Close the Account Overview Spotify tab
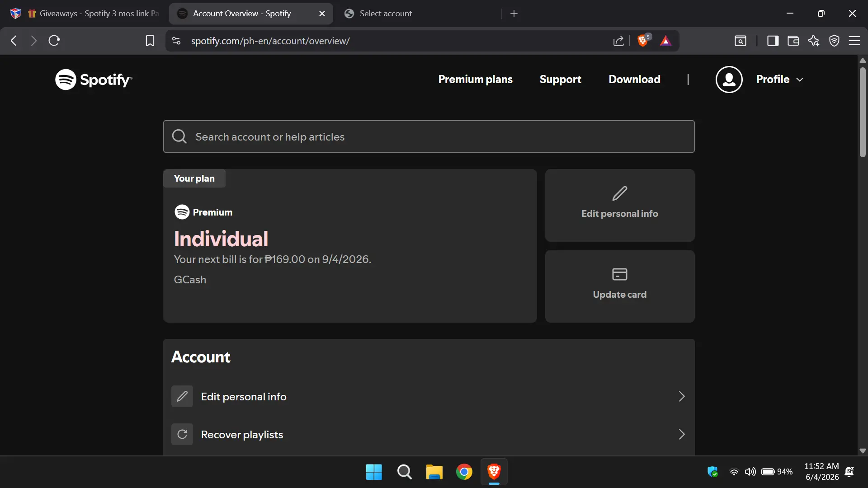The width and height of the screenshot is (868, 488). [x=322, y=14]
